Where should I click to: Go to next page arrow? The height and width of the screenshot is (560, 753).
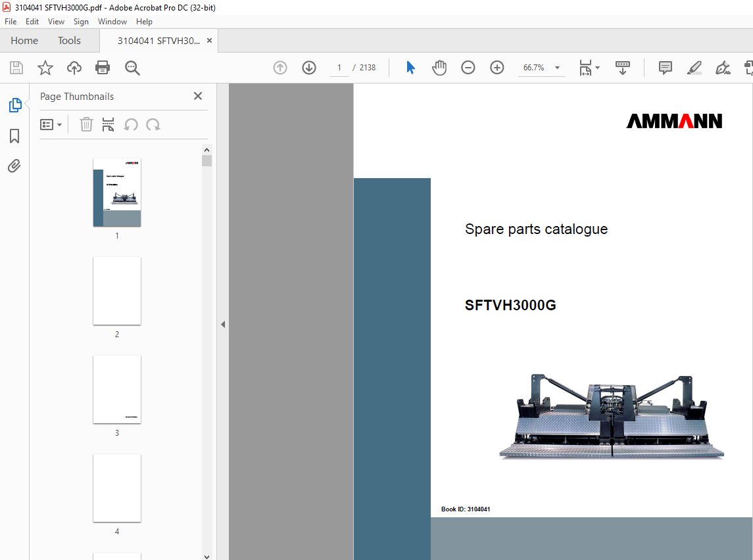(309, 68)
